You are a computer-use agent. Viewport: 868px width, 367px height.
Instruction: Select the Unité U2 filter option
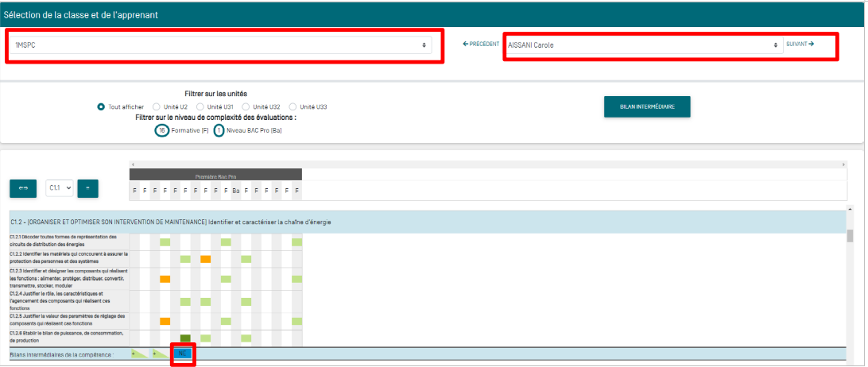[x=157, y=106]
